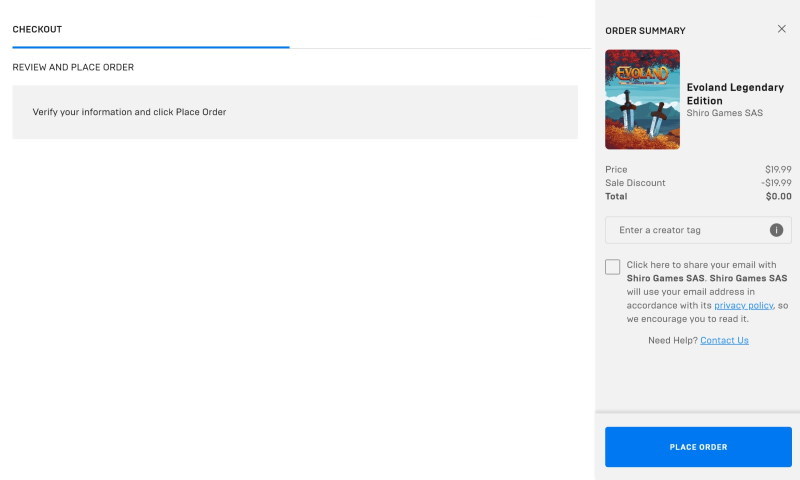Click the creator tag info icon
The height and width of the screenshot is (480, 800).
(776, 230)
